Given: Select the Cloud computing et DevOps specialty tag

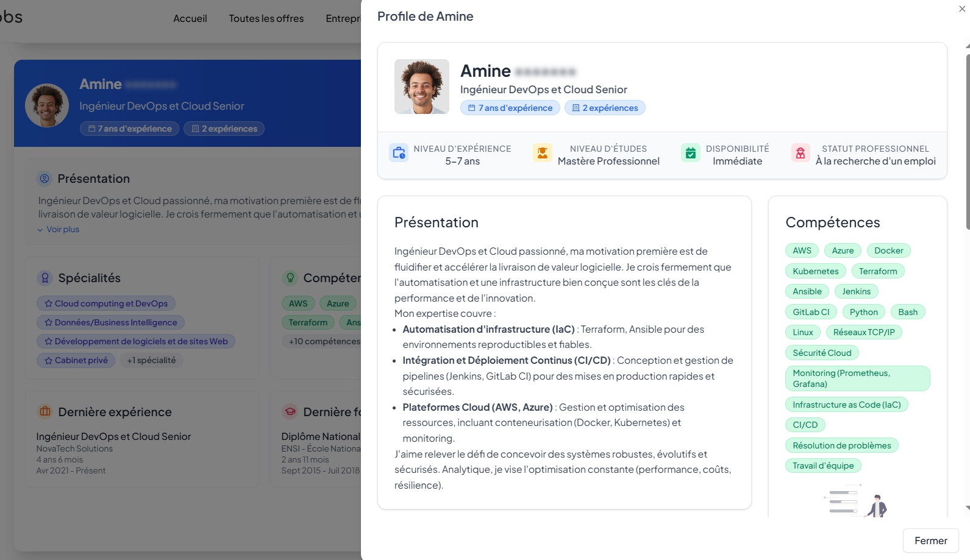Looking at the screenshot, I should pos(106,303).
